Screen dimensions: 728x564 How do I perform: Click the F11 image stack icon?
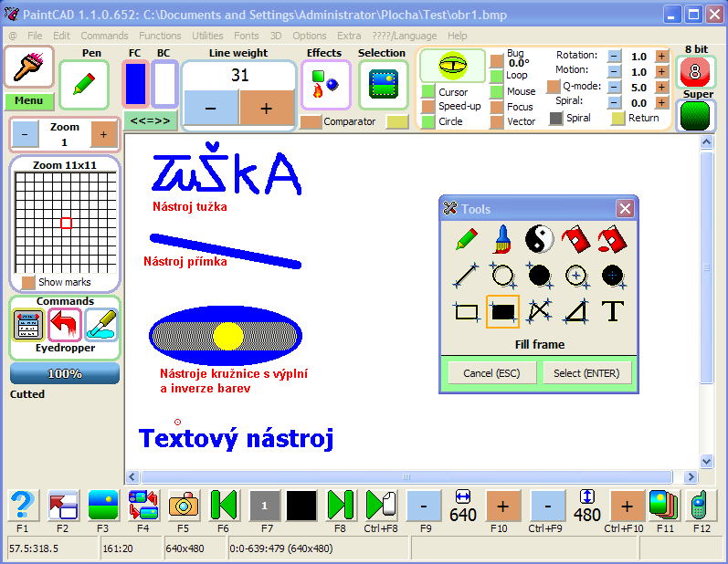(x=664, y=505)
